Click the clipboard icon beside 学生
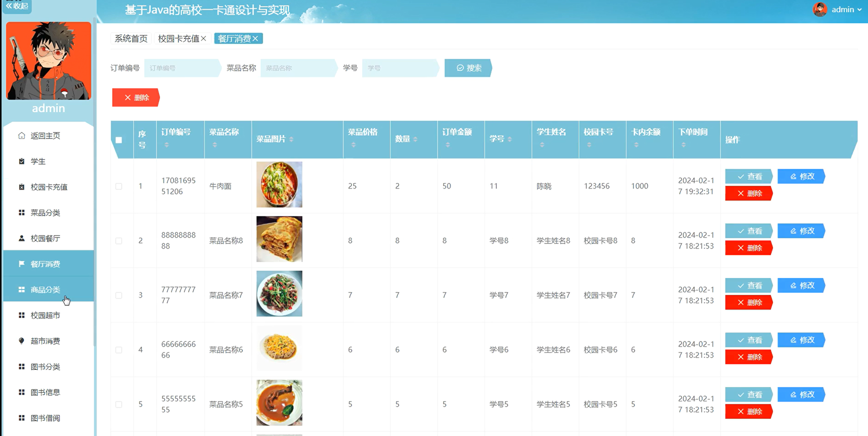Screen dimensions: 868x436 click(x=22, y=161)
